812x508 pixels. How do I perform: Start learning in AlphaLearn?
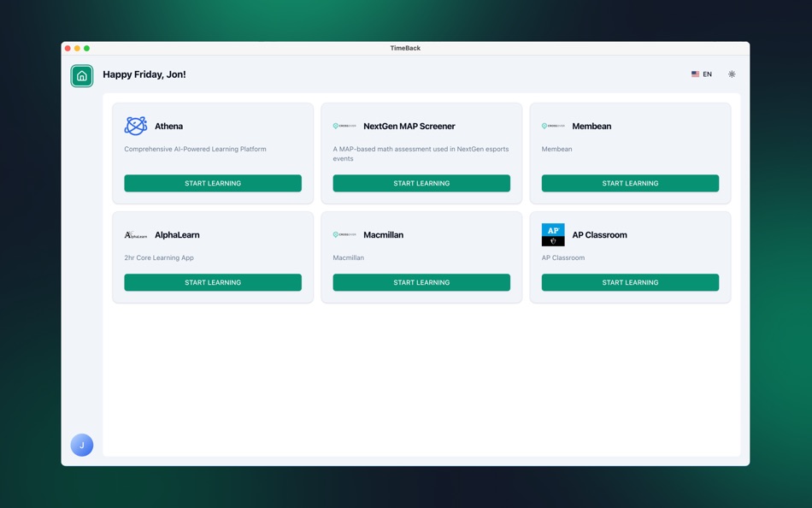click(213, 282)
